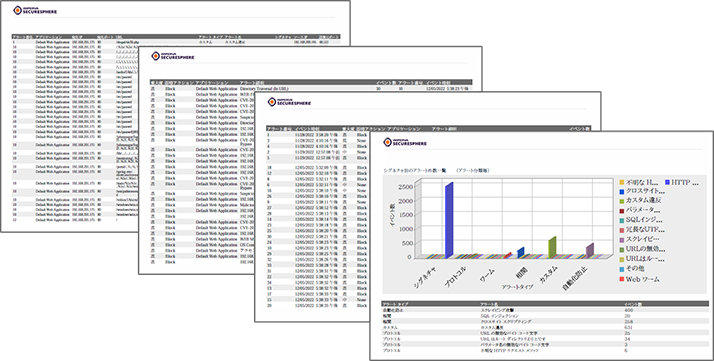
Task: Click the クロスサイト... legend entry
Action: [642, 191]
